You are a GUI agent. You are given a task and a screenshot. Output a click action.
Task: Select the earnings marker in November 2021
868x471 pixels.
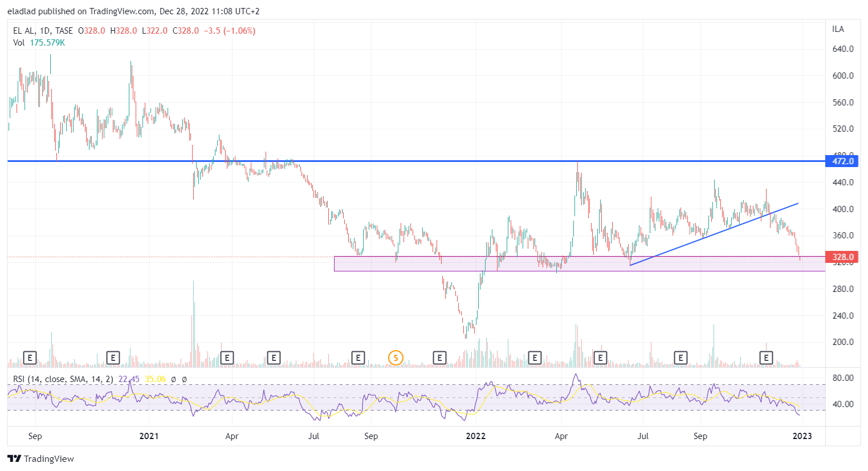(439, 358)
